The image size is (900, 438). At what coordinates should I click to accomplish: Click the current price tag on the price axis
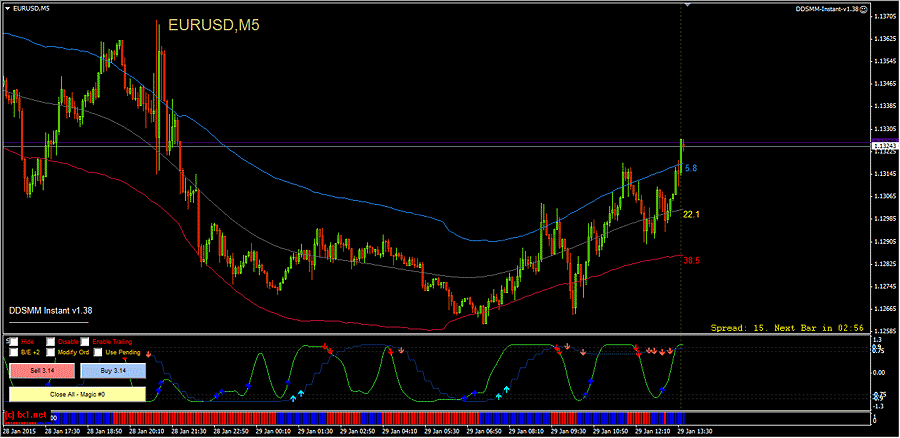(x=884, y=147)
